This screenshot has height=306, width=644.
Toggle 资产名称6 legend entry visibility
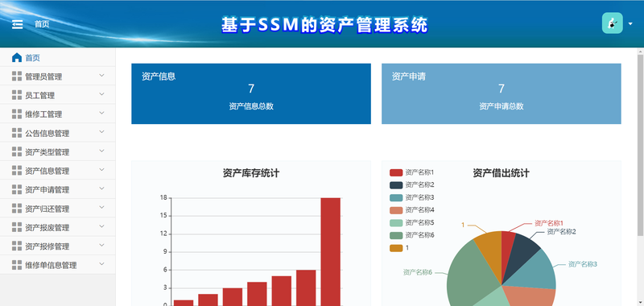click(412, 235)
